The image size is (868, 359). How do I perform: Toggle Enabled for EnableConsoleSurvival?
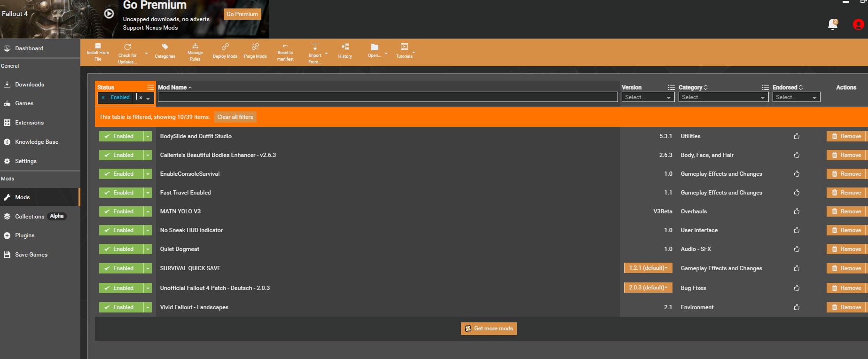pyautogui.click(x=121, y=174)
